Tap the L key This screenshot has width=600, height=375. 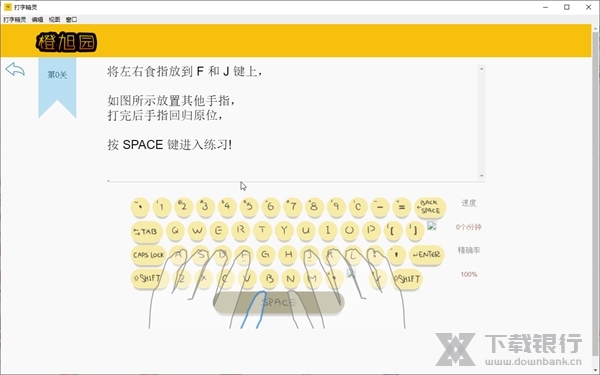pyautogui.click(x=353, y=254)
